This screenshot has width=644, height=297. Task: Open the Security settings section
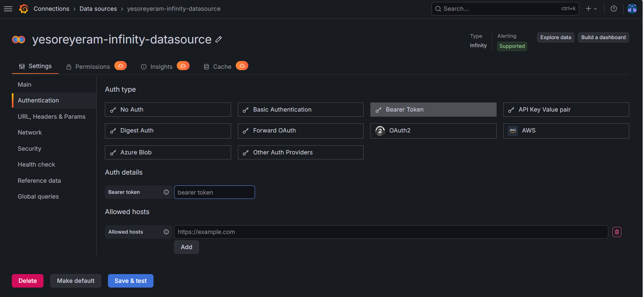54,149
